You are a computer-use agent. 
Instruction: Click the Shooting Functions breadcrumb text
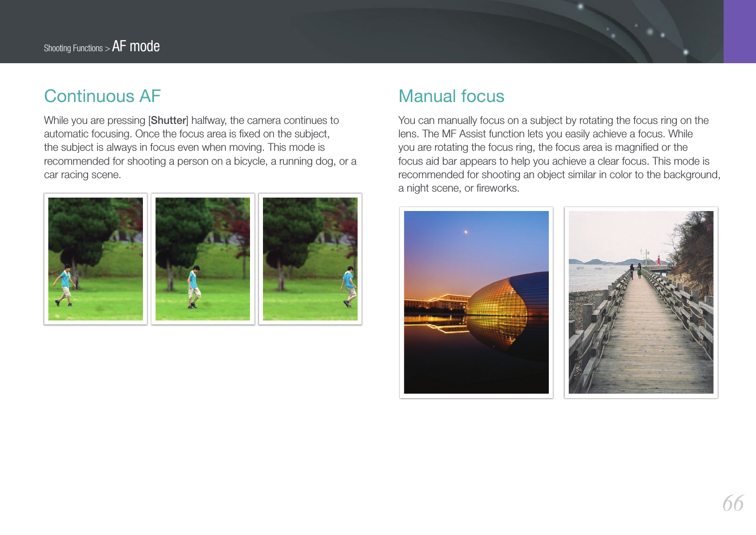tap(73, 48)
